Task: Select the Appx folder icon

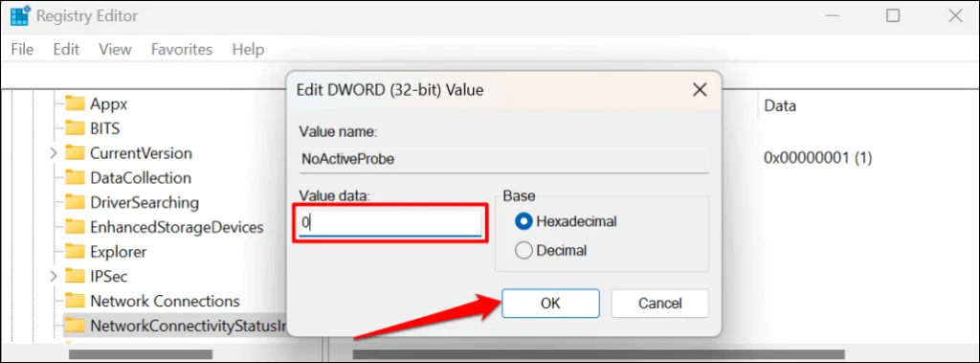Action: [x=75, y=103]
